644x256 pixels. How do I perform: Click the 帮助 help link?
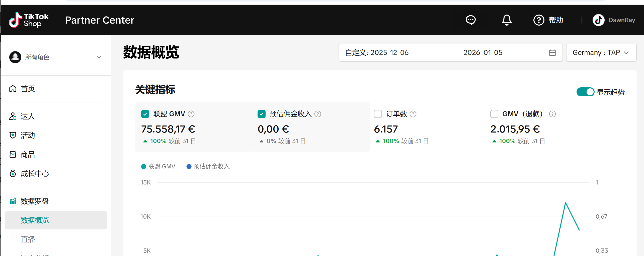coord(556,20)
